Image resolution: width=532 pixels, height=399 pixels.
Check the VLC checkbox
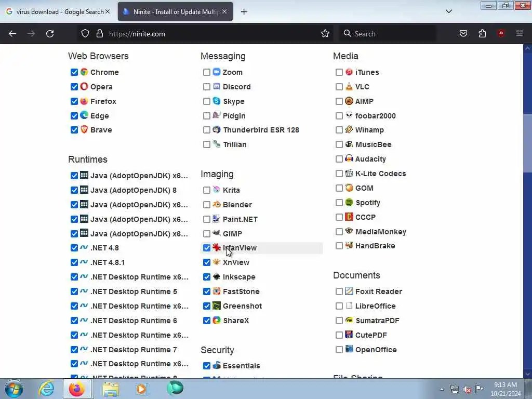tap(339, 87)
